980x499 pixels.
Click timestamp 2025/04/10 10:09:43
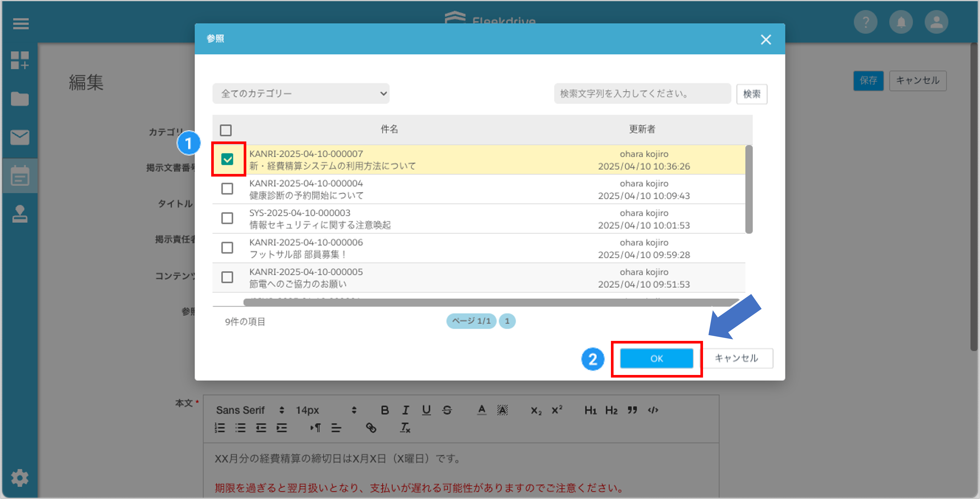(x=644, y=196)
